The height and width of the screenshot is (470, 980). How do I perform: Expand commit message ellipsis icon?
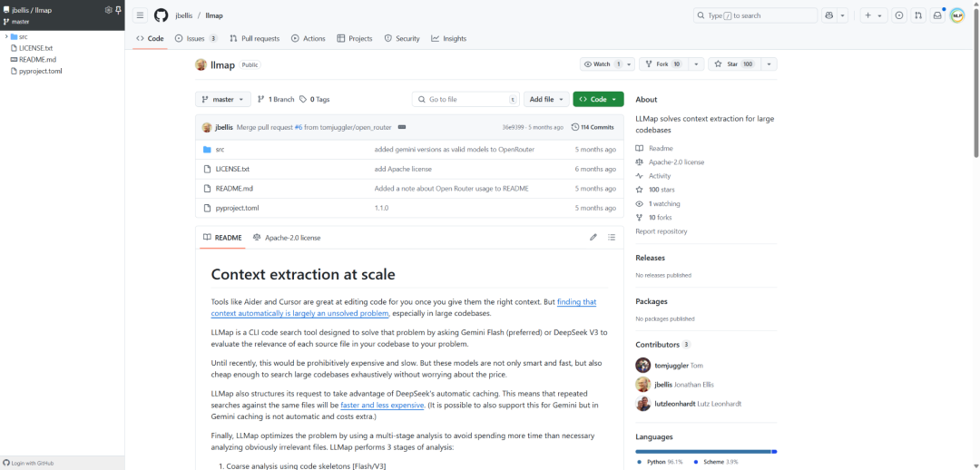(401, 128)
